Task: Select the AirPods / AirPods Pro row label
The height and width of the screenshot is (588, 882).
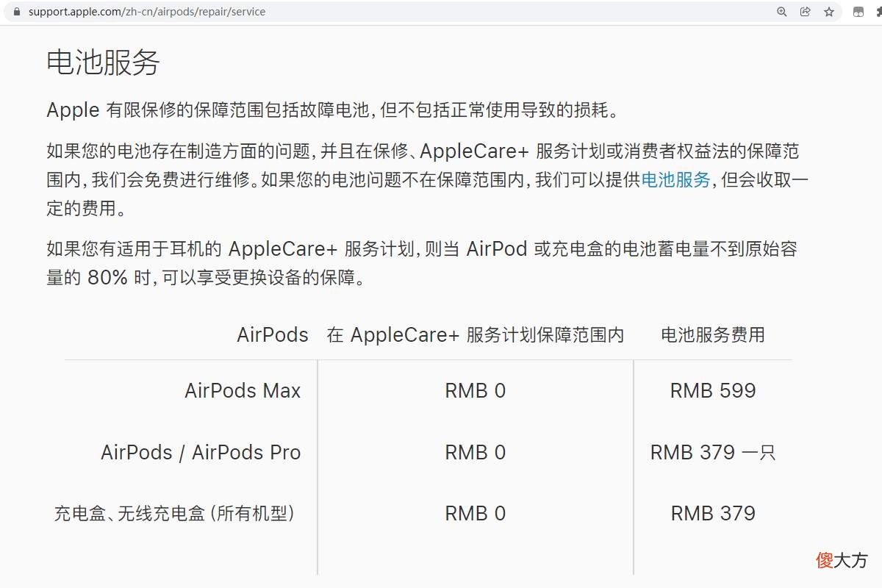Action: pyautogui.click(x=201, y=452)
